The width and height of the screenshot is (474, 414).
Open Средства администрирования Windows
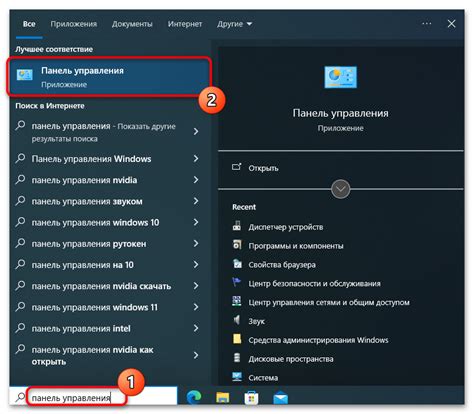pos(318,340)
